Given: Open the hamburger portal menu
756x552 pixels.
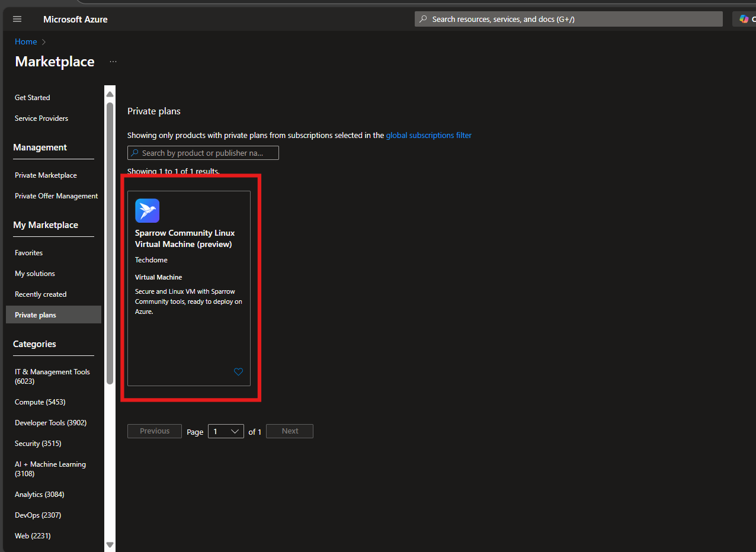Looking at the screenshot, I should [x=17, y=19].
